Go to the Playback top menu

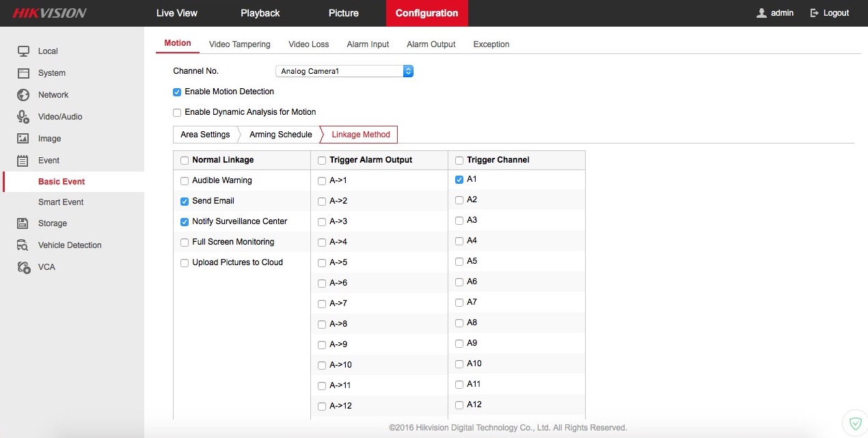260,13
